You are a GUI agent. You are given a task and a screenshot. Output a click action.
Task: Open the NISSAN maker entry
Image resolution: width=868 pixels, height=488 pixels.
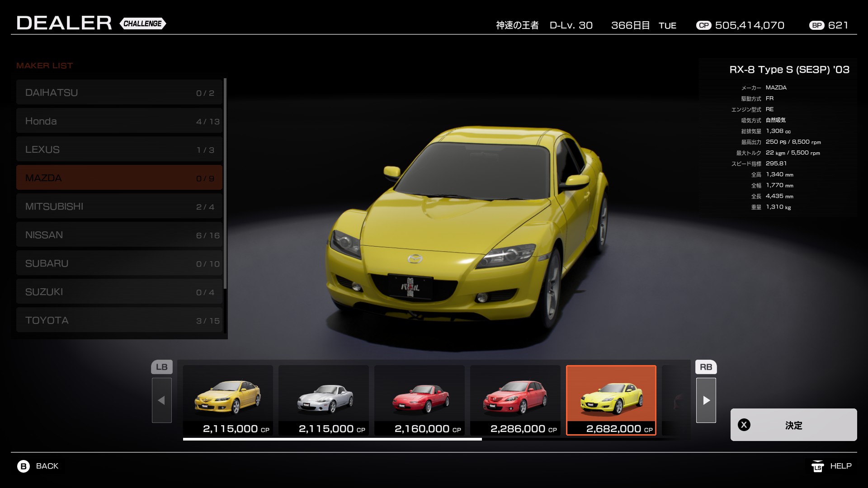pos(119,235)
